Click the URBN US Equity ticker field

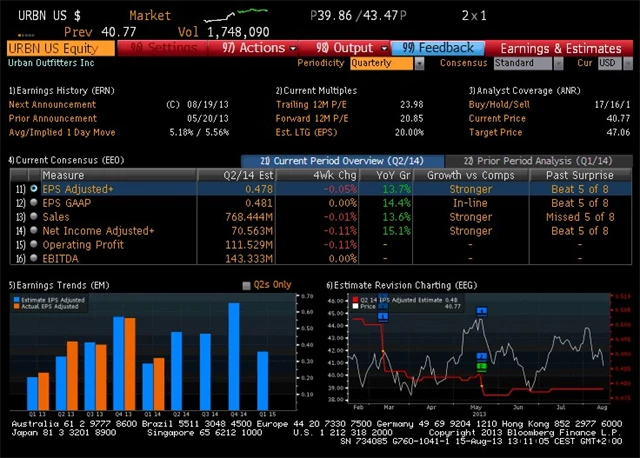[x=59, y=47]
